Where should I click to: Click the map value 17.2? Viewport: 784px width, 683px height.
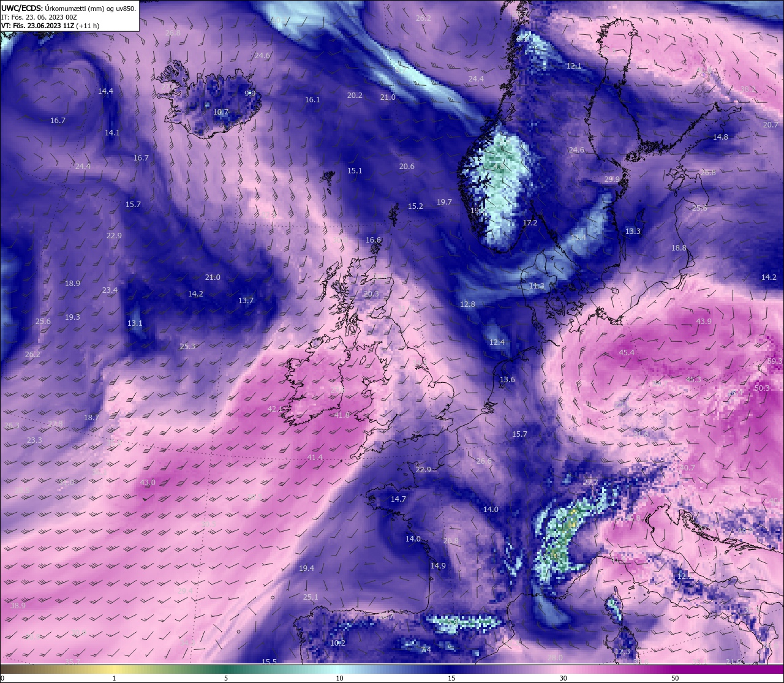click(530, 222)
